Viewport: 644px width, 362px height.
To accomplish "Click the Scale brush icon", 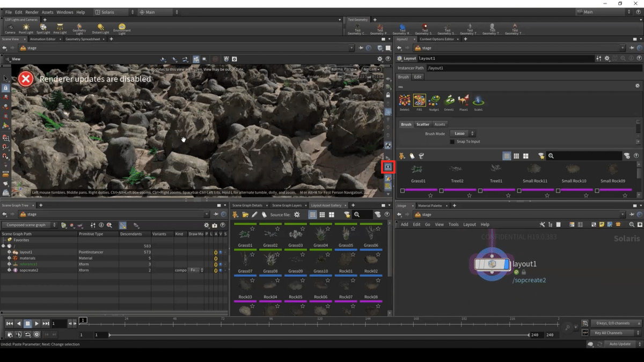I will [x=478, y=100].
